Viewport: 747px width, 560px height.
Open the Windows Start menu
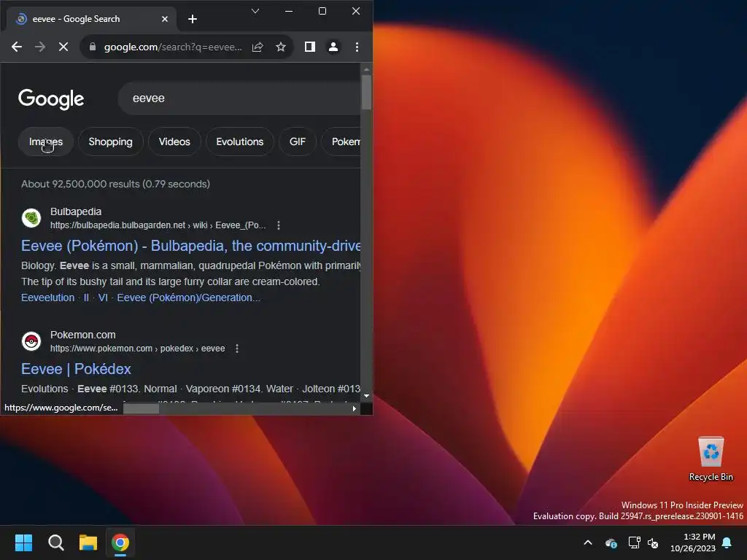[23, 542]
